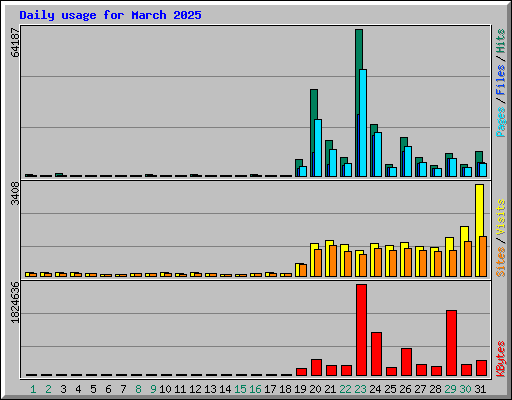Click the orange sites bar for day 31
512x400 pixels.
click(x=483, y=256)
